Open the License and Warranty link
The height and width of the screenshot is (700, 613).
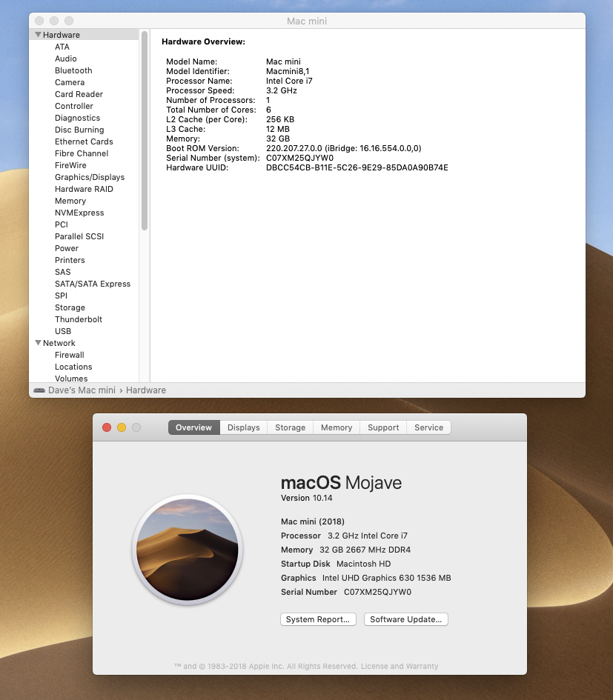click(x=400, y=666)
